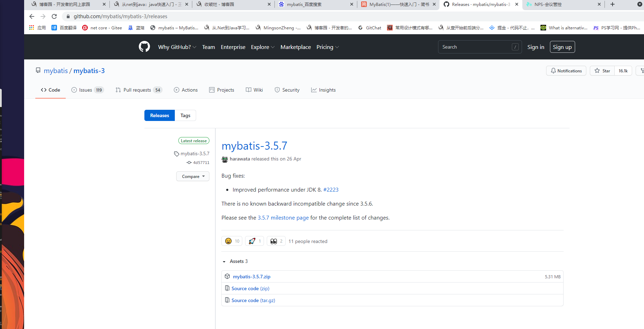Download mybatis-3.5.7.zip
This screenshot has height=329, width=644.
[x=252, y=277]
